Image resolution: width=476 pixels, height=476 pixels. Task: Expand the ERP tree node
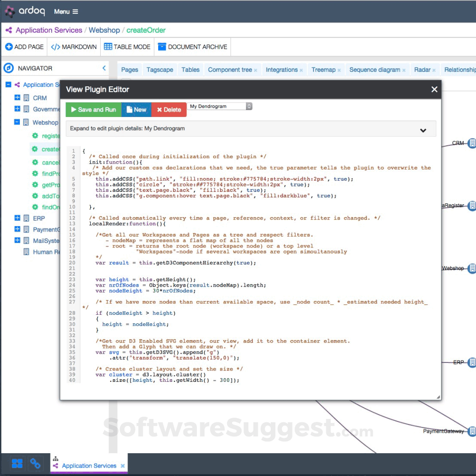(17, 218)
